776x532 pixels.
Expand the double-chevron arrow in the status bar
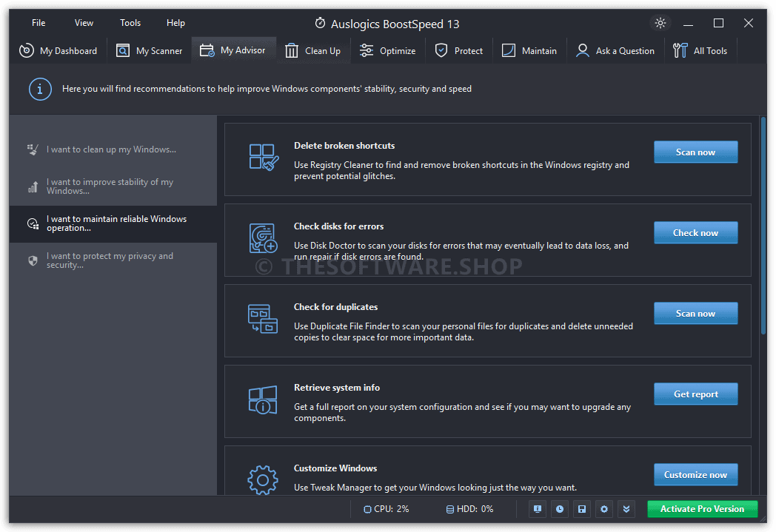(x=626, y=509)
